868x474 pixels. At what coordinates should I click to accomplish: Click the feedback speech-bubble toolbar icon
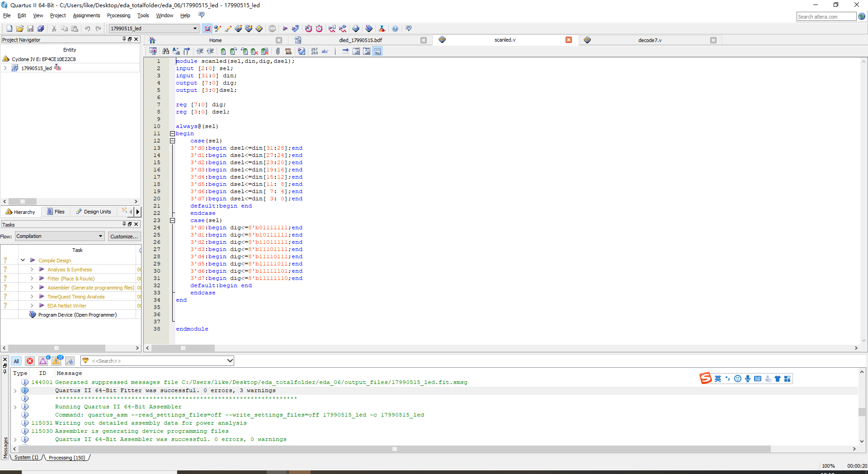click(x=408, y=28)
